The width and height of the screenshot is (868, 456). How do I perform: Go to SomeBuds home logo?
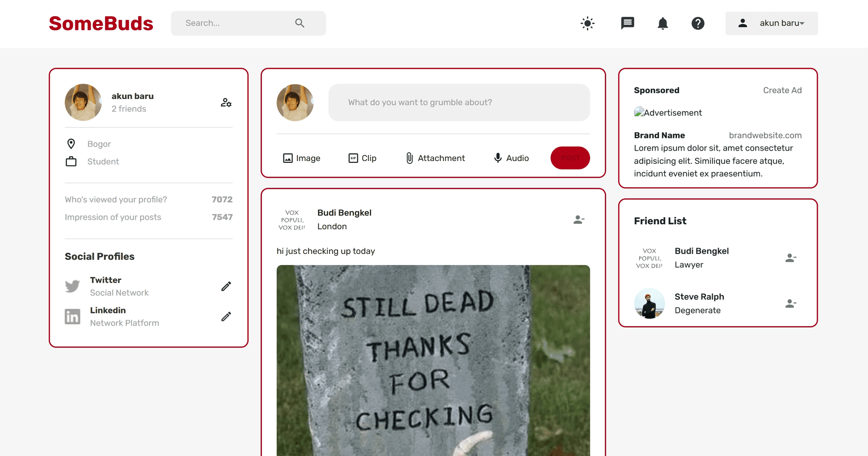tap(101, 24)
